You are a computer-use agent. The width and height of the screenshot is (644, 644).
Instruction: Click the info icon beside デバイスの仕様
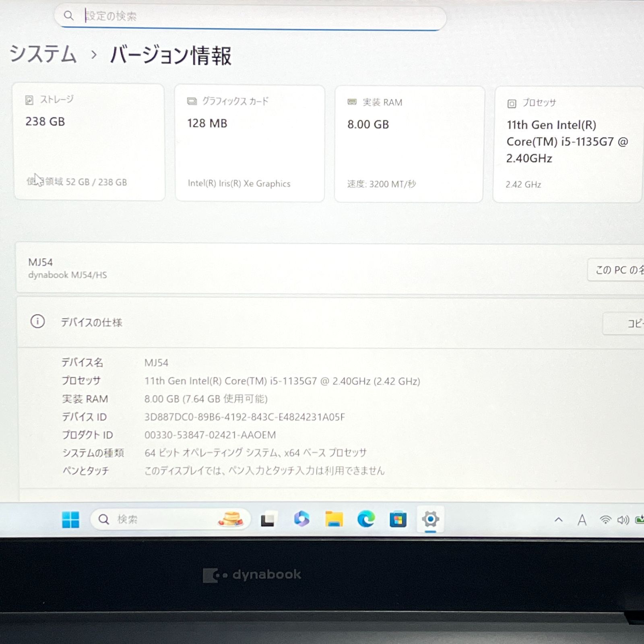pos(38,321)
